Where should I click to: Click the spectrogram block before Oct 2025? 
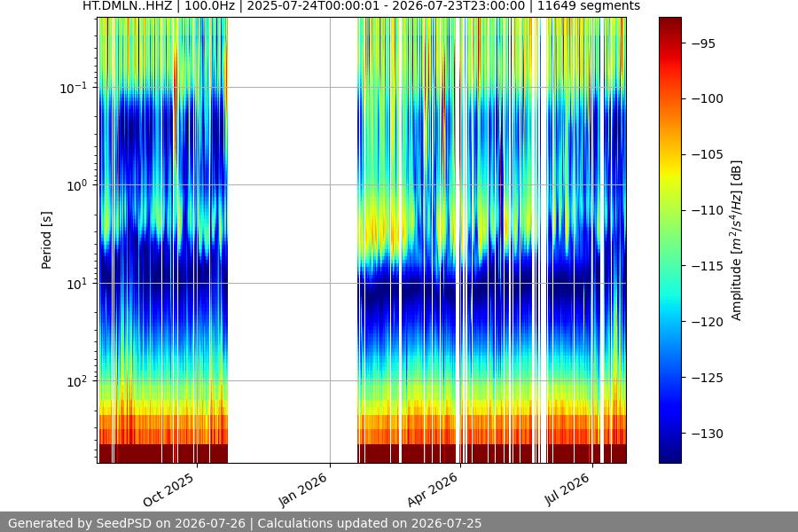point(163,240)
